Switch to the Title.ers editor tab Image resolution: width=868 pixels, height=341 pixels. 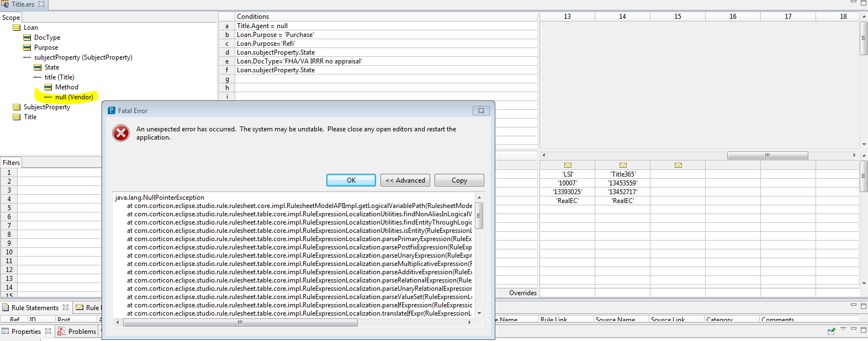[23, 4]
